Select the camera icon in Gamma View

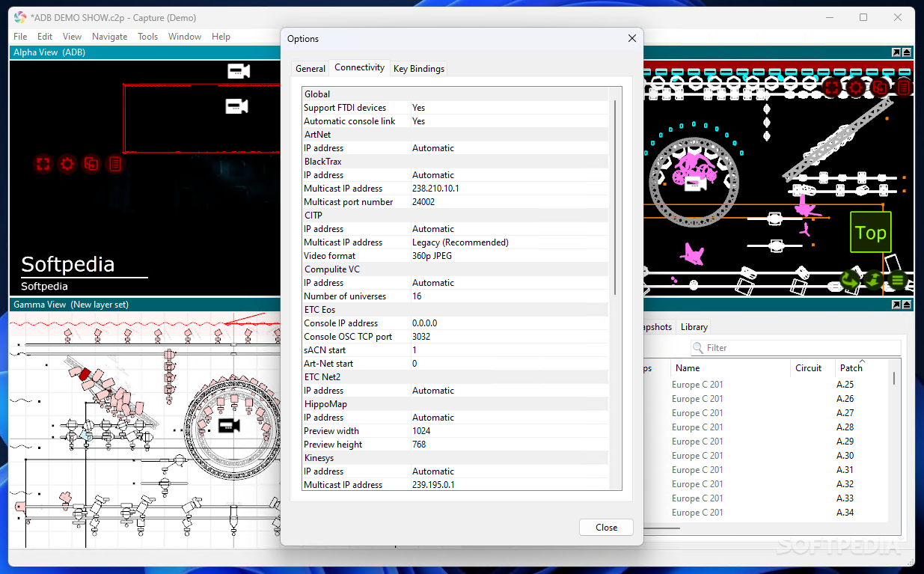228,425
